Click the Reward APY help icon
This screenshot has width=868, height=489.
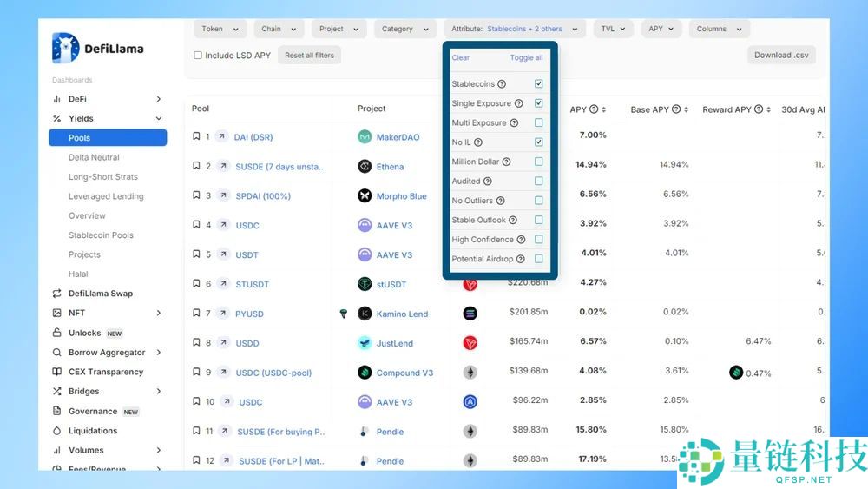pyautogui.click(x=759, y=109)
